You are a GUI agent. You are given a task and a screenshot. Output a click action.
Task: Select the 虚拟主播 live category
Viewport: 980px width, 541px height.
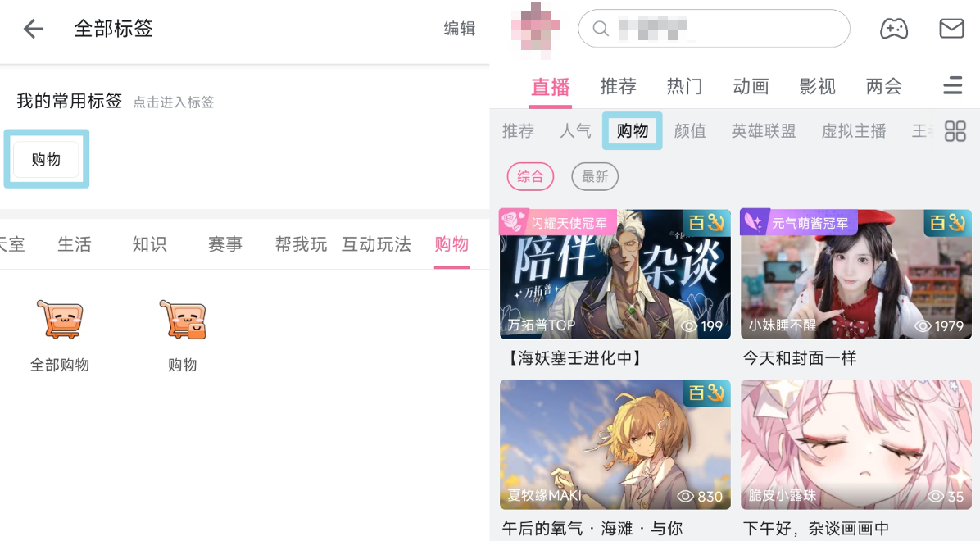853,130
